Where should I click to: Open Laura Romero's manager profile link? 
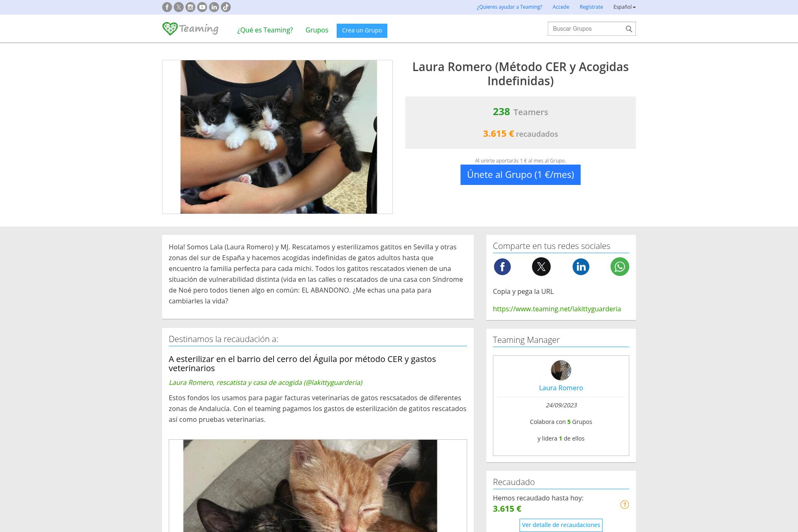pos(561,388)
